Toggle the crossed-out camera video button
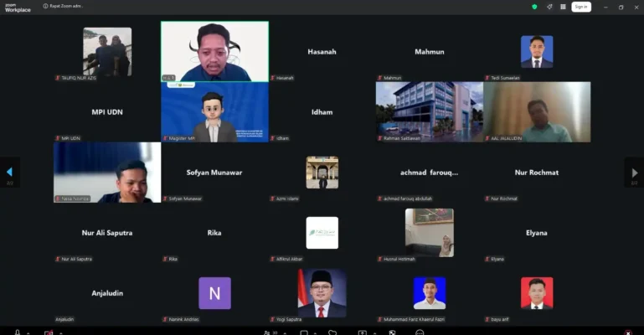 pos(49,332)
